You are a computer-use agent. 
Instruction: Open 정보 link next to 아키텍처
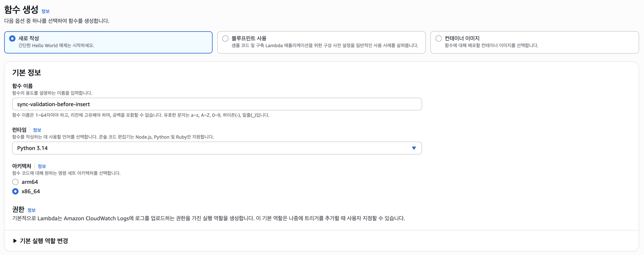[41, 166]
